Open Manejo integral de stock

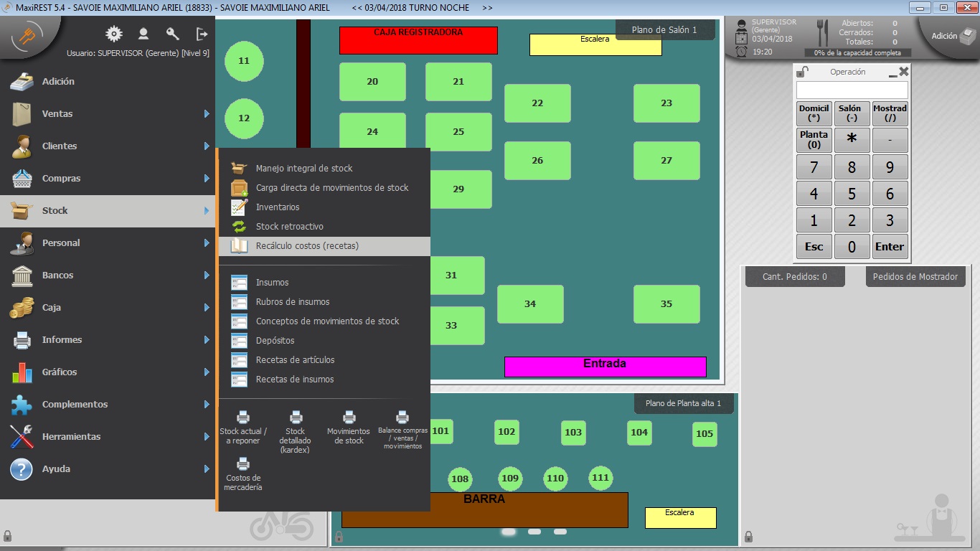[x=304, y=169]
